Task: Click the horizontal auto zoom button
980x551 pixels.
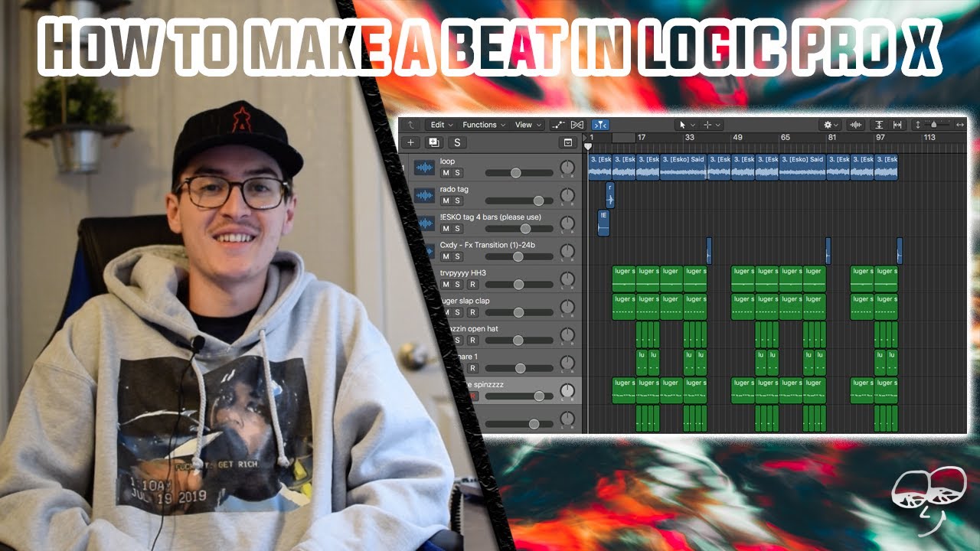Action: 897,125
